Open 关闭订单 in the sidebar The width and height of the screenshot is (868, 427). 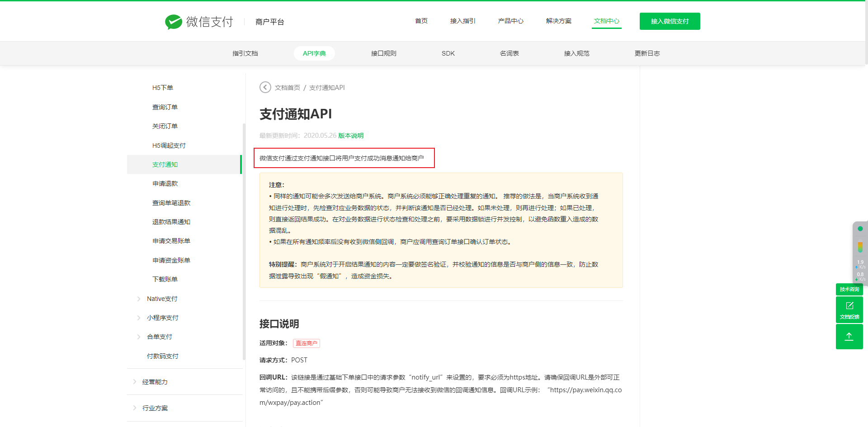pos(165,126)
